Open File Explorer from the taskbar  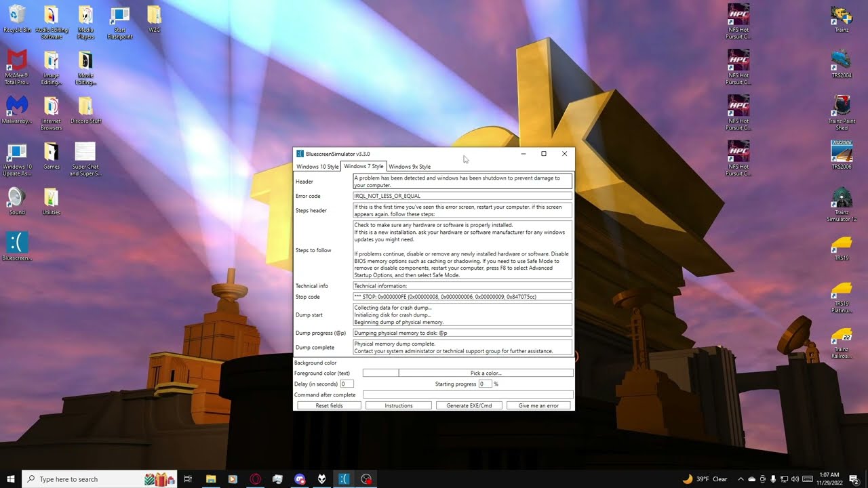(210, 479)
